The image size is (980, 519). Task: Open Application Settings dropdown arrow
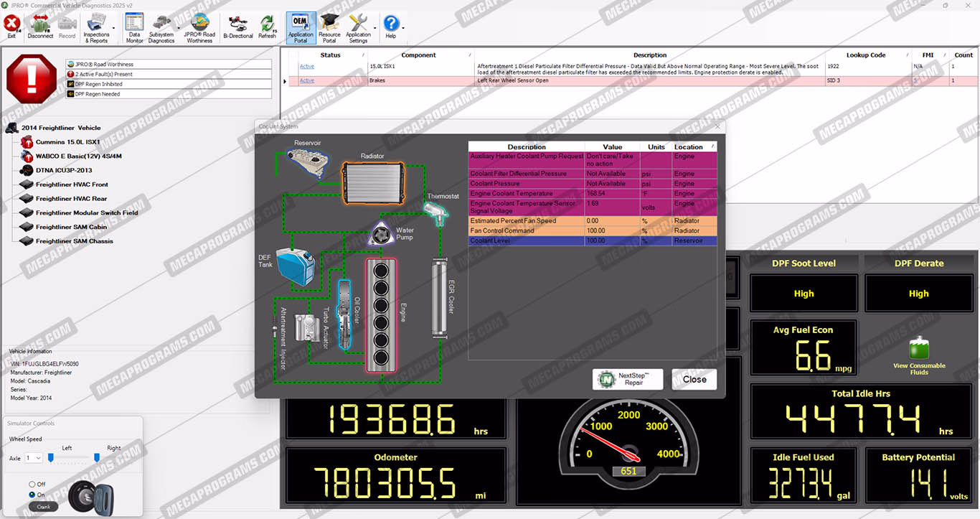tap(374, 29)
